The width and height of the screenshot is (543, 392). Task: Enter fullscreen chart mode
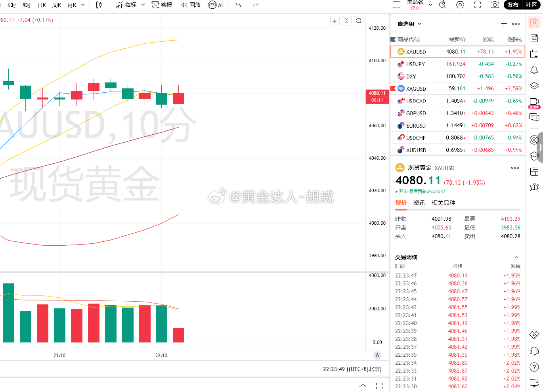point(478,5)
